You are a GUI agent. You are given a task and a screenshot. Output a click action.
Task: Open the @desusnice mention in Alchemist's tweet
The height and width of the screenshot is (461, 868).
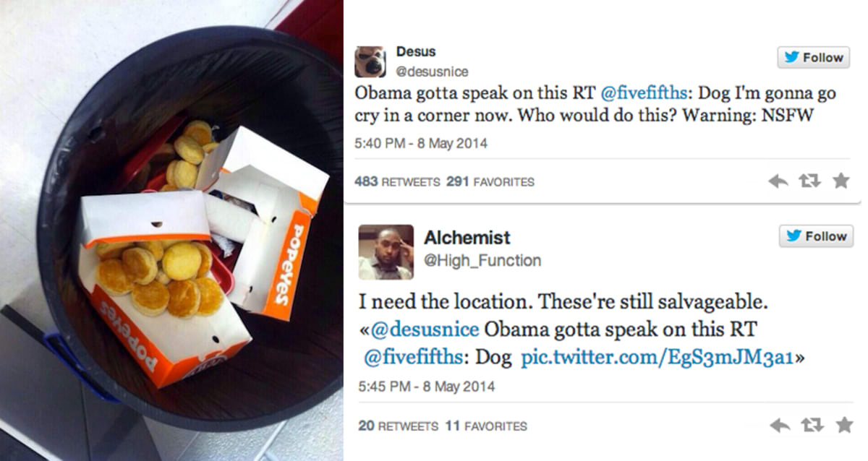425,329
